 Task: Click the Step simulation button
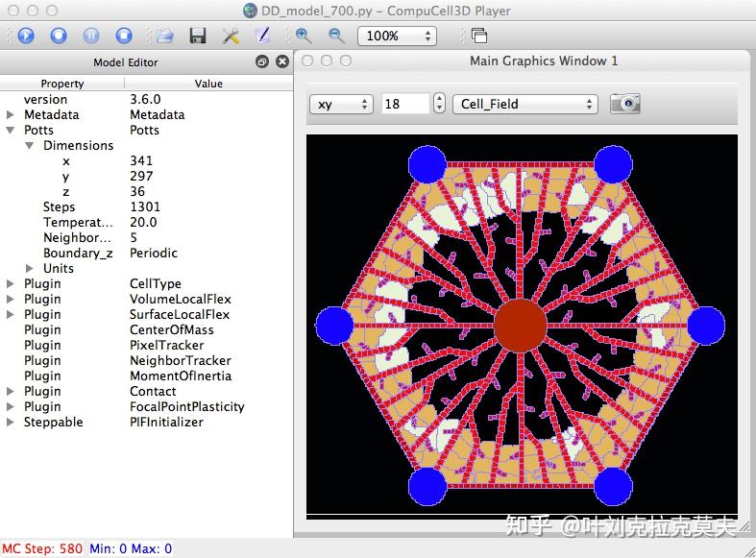59,36
